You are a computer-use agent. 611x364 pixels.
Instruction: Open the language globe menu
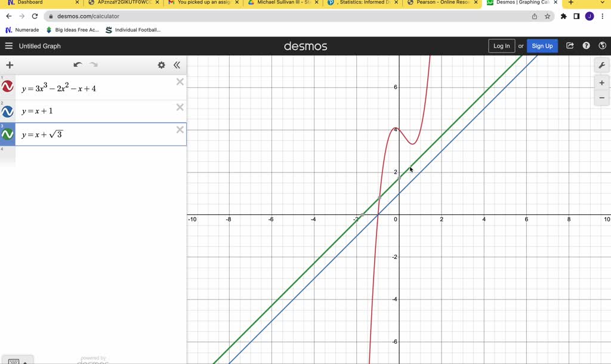(x=603, y=45)
